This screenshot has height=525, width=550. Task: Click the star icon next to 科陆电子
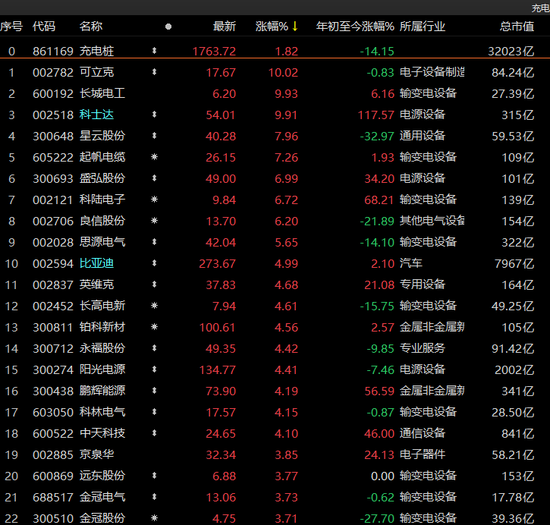pyautogui.click(x=154, y=200)
